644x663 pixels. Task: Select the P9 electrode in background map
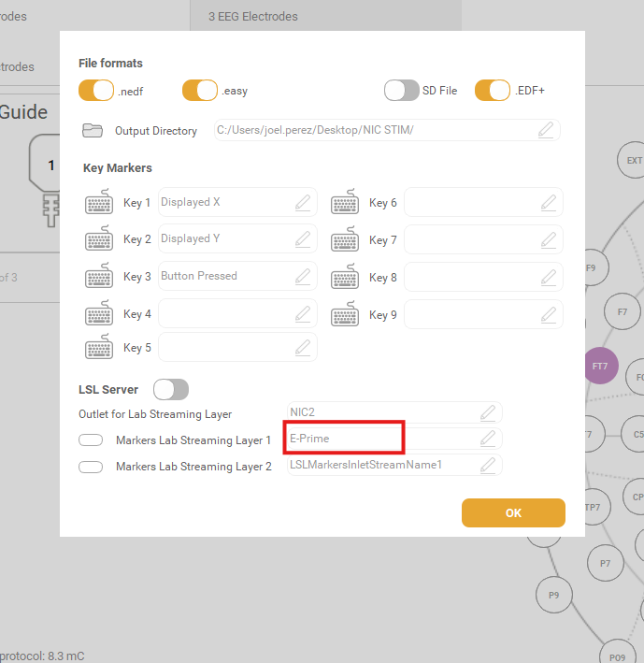(x=554, y=595)
